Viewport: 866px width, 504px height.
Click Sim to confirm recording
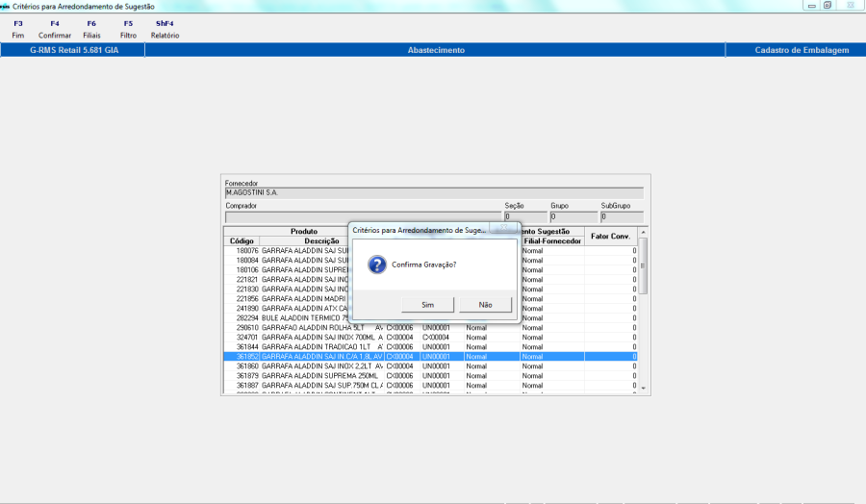427,305
